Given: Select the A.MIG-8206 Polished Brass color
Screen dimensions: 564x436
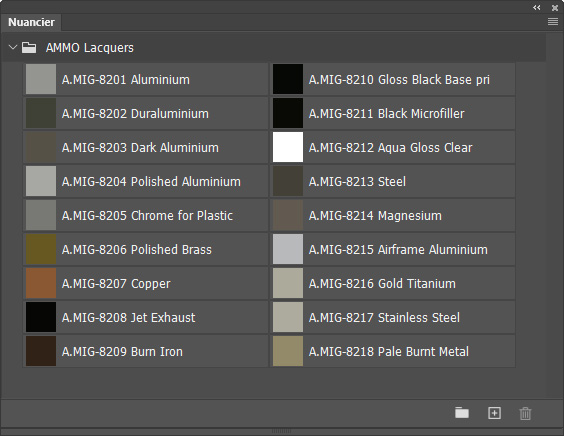Looking at the screenshot, I should pos(41,249).
